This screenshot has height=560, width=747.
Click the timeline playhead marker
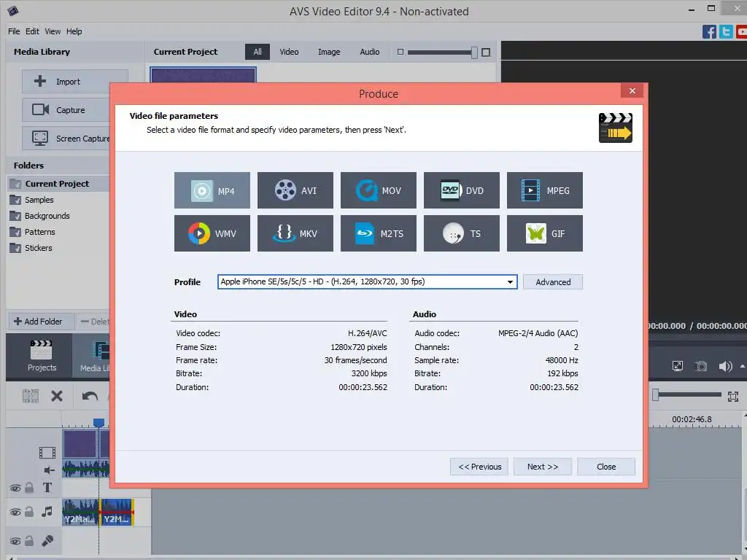98,423
